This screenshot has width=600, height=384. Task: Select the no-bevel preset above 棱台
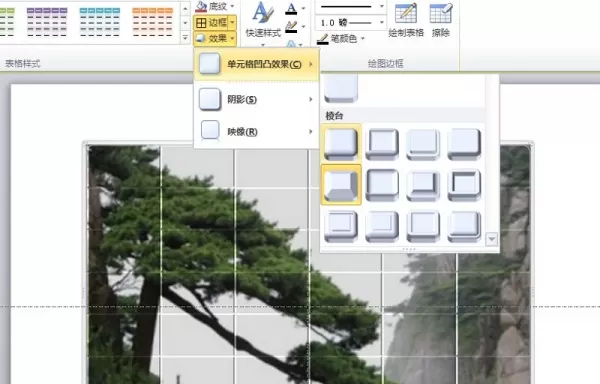[x=341, y=89]
